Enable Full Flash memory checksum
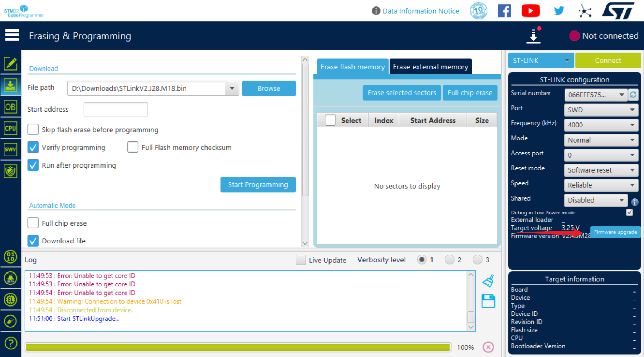The width and height of the screenshot is (644, 357). (133, 147)
